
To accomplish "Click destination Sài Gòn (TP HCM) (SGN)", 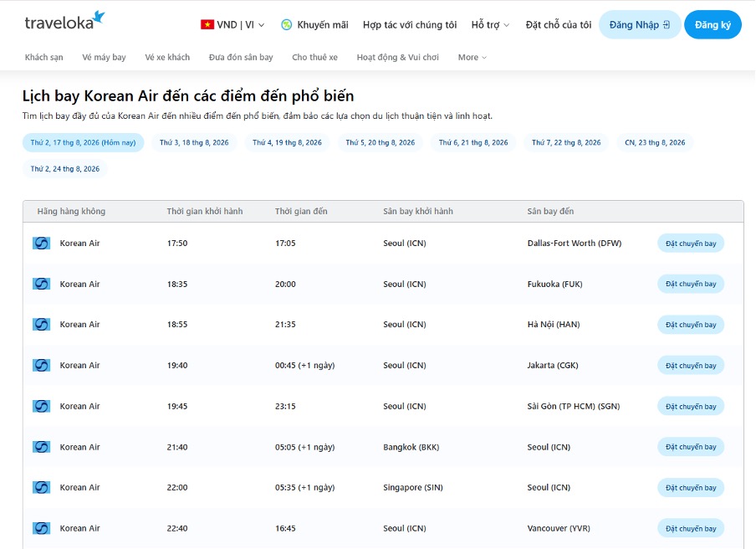I will (574, 406).
